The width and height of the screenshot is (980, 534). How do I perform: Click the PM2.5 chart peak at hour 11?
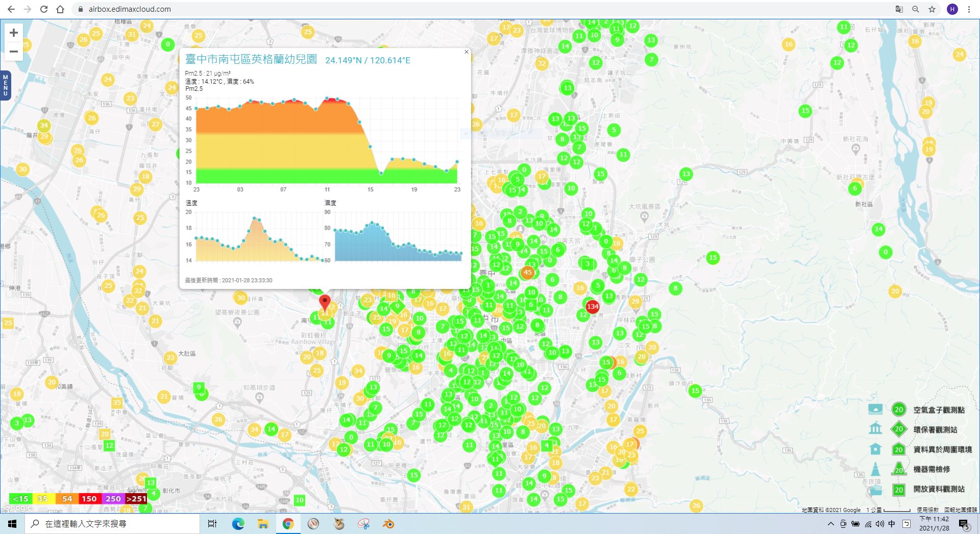pyautogui.click(x=327, y=98)
